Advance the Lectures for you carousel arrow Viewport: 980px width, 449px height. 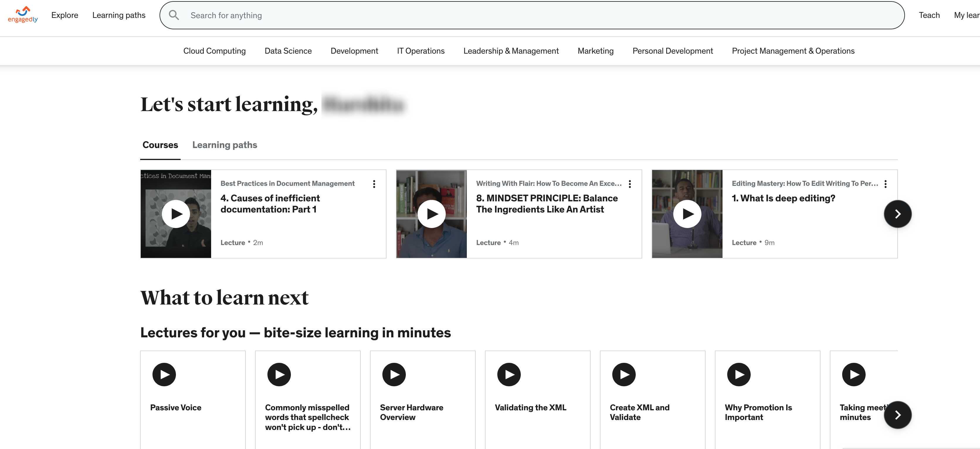pos(898,415)
